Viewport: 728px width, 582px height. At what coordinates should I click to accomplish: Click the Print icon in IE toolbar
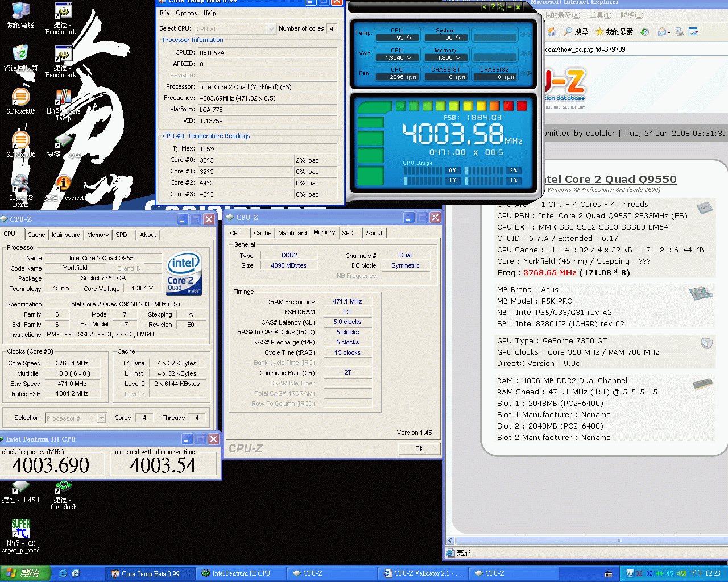[x=679, y=32]
